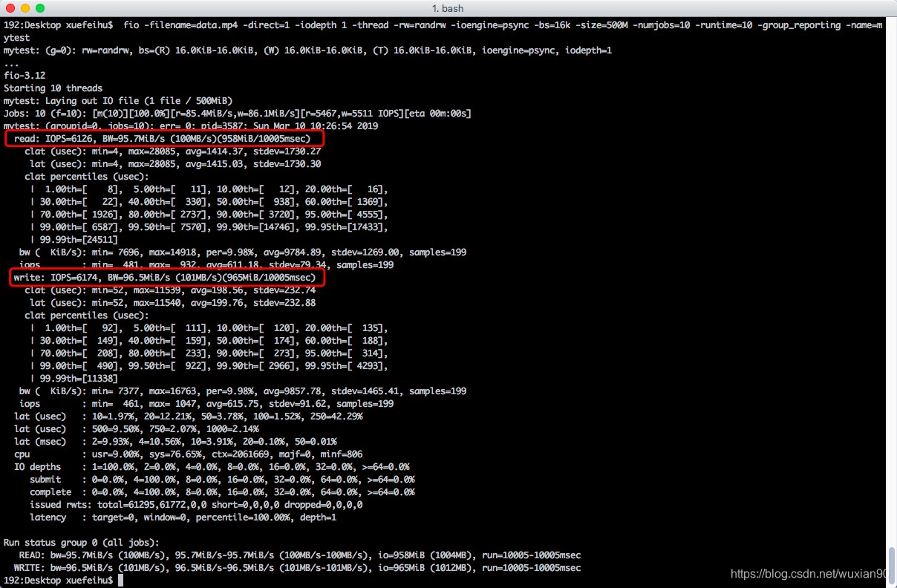The height and width of the screenshot is (588, 897).
Task: Click the 'complete : 0=0.0%' line
Action: pyautogui.click(x=222, y=492)
